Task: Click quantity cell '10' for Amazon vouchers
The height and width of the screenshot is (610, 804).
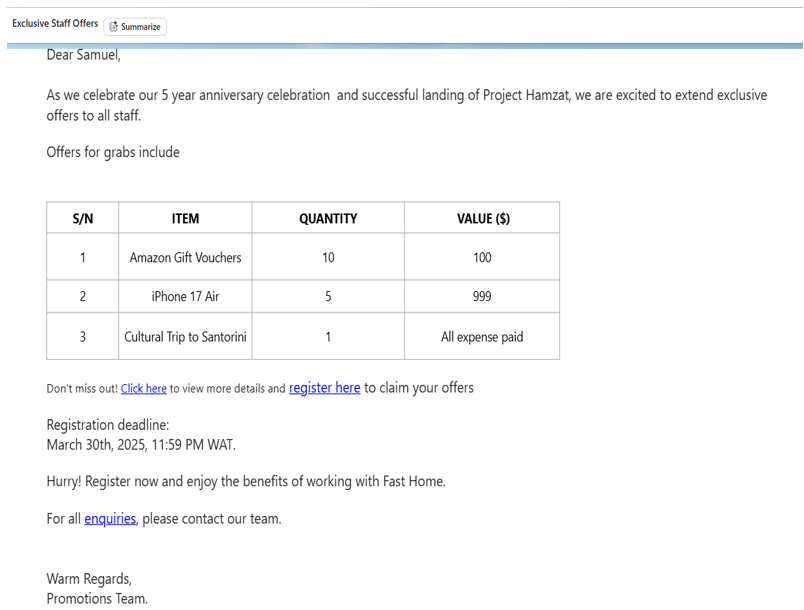Action: point(328,257)
